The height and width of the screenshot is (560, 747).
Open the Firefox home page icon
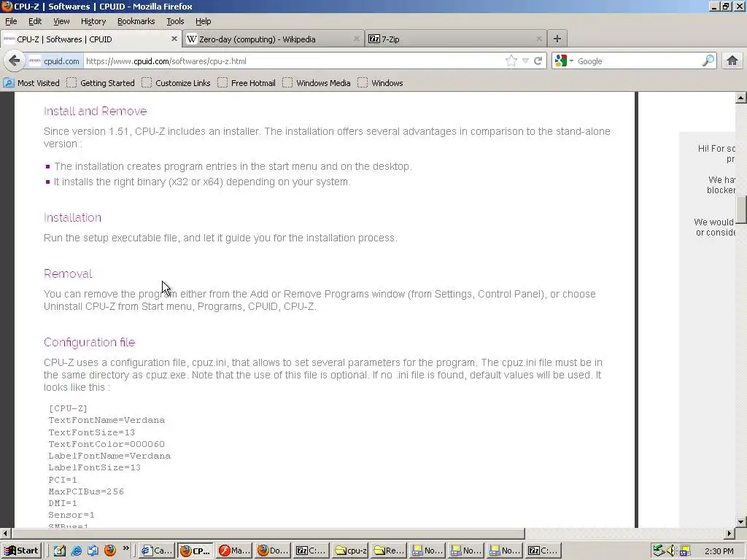(x=732, y=61)
